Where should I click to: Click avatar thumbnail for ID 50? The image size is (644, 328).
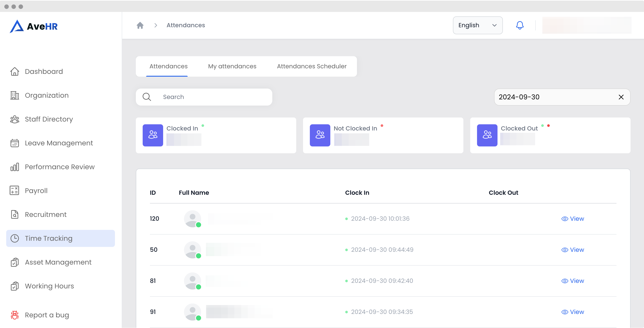tap(193, 250)
